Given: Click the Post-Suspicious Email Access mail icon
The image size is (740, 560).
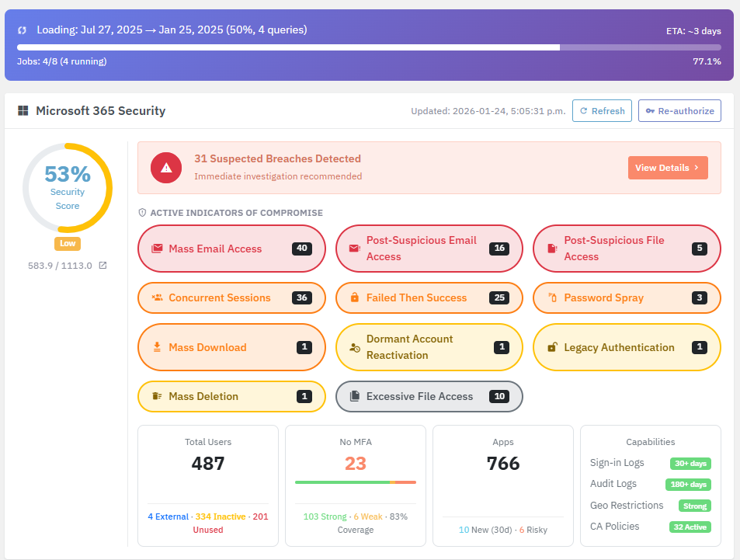Looking at the screenshot, I should pos(356,249).
